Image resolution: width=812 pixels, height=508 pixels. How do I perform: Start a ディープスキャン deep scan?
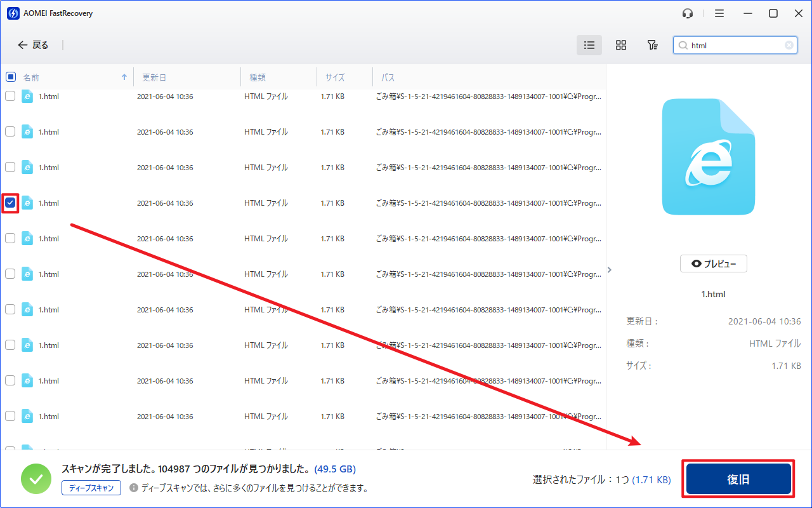[x=91, y=488]
